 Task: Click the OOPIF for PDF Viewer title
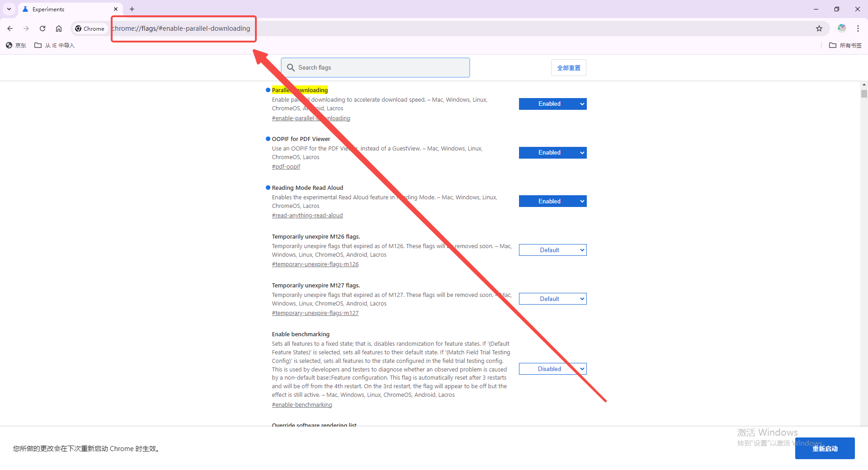[x=301, y=139]
